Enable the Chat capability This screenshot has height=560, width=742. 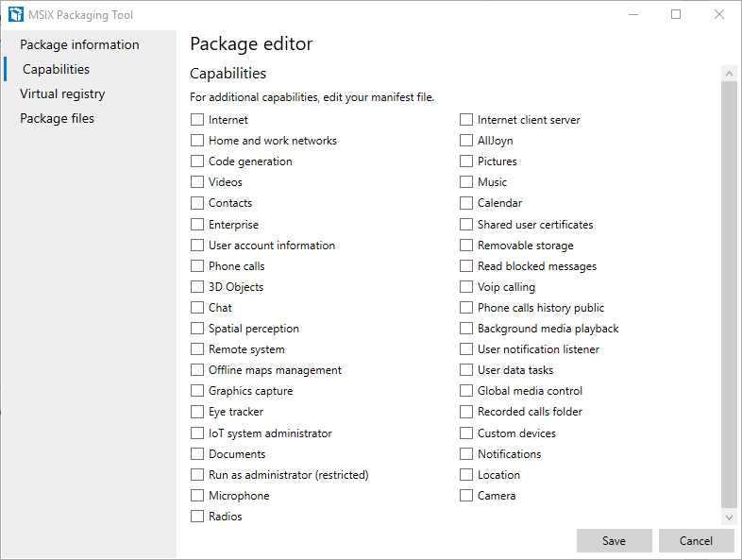pyautogui.click(x=197, y=307)
